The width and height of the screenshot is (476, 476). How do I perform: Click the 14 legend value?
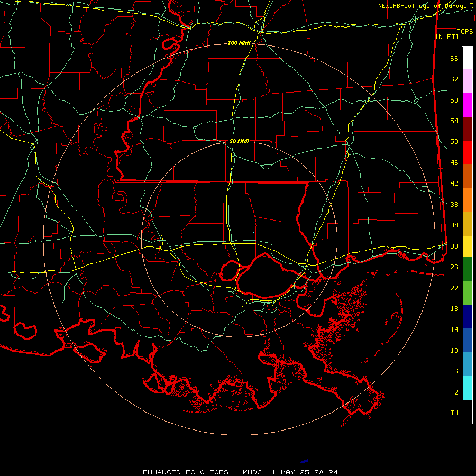[x=454, y=329]
